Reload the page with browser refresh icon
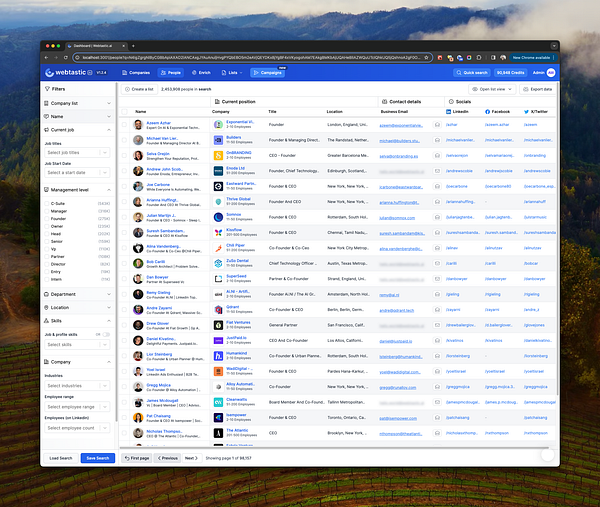The image size is (600, 507). pos(65,57)
